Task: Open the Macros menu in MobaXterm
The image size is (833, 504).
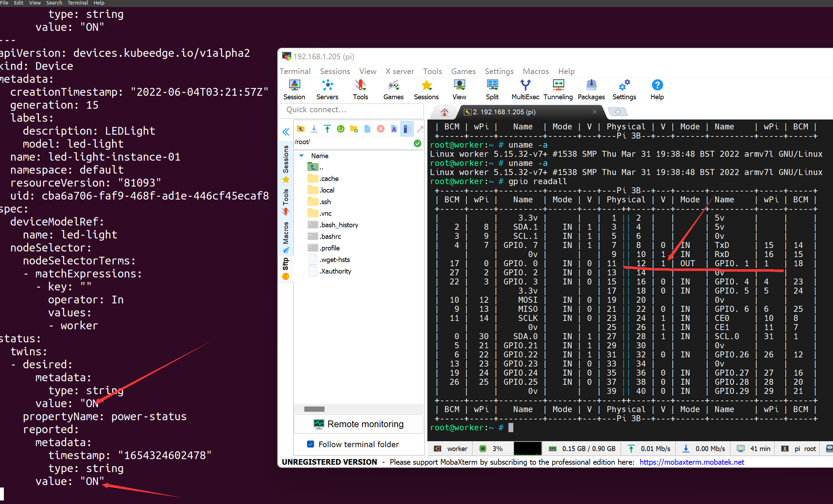Action: pyautogui.click(x=536, y=71)
